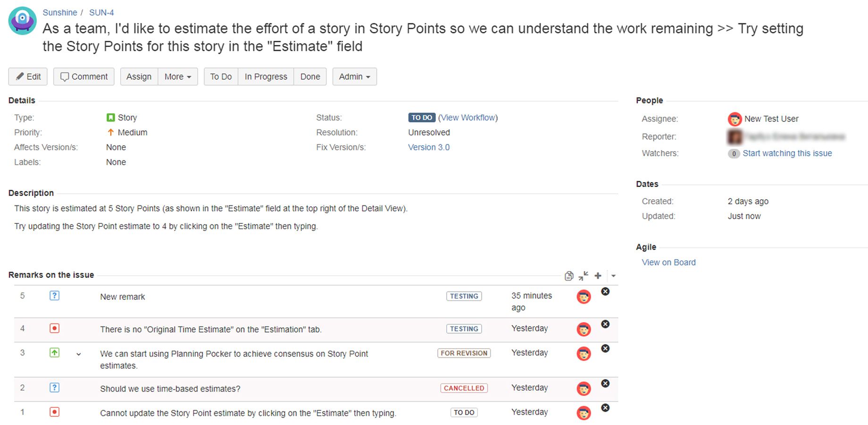The width and height of the screenshot is (868, 425).
Task: Click the author avatar on remark 3
Action: 584,354
